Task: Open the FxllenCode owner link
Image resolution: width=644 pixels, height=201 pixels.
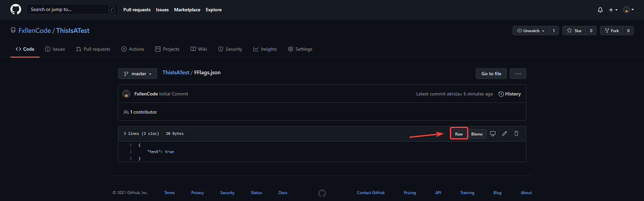Action: pos(35,31)
